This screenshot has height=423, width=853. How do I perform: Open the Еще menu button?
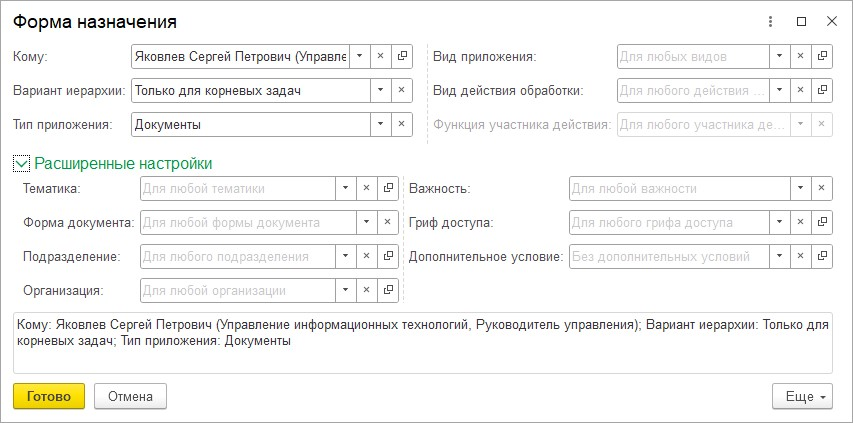click(x=802, y=396)
